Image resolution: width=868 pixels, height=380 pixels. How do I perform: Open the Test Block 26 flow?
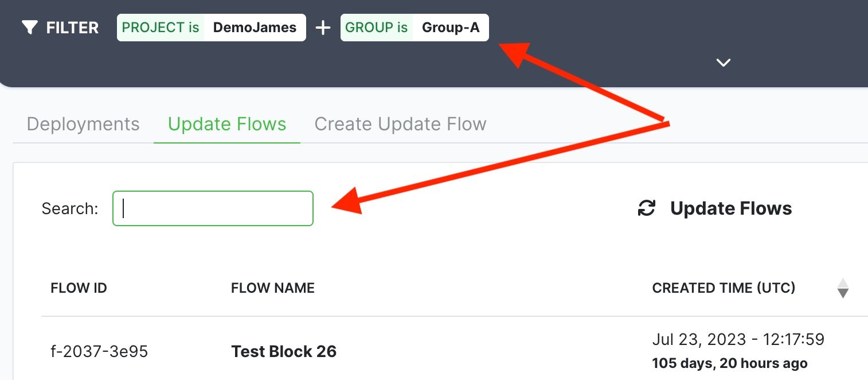pos(283,351)
